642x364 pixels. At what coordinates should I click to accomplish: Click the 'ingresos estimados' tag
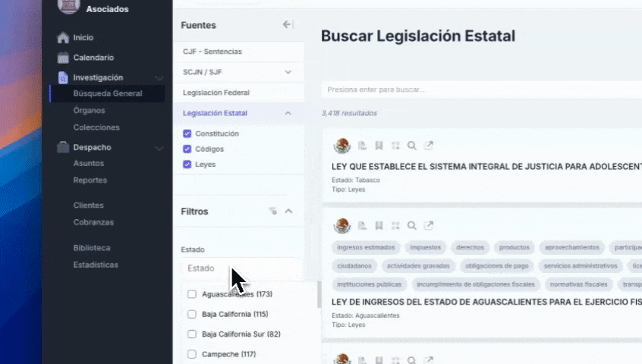click(x=366, y=247)
